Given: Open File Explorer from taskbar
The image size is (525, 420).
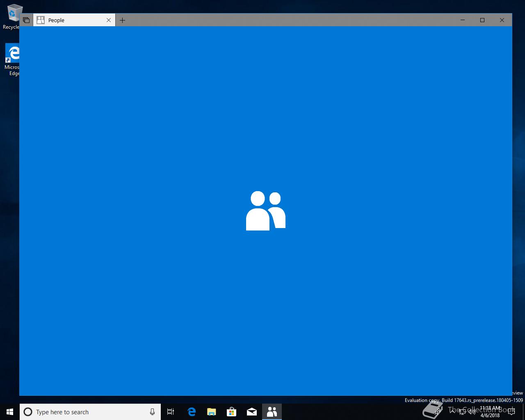Looking at the screenshot, I should 212,412.
